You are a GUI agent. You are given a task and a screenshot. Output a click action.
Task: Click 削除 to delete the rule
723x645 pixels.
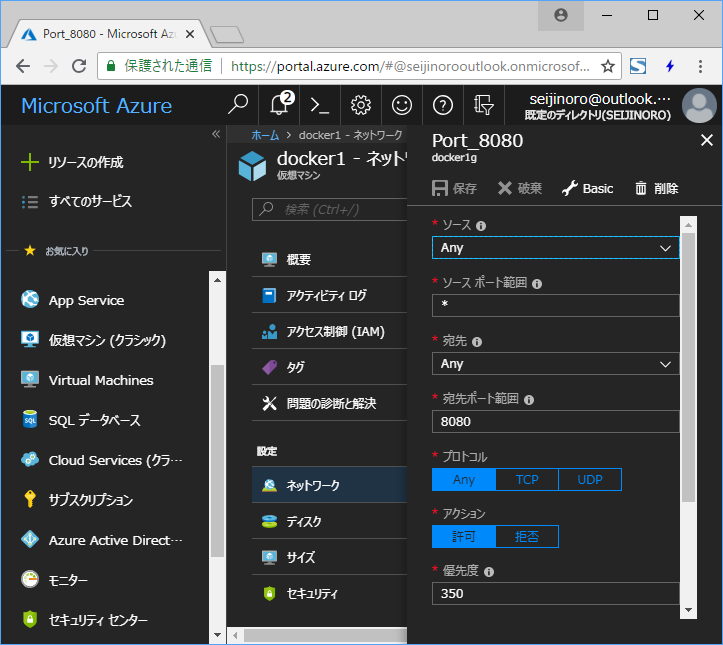[x=657, y=189]
